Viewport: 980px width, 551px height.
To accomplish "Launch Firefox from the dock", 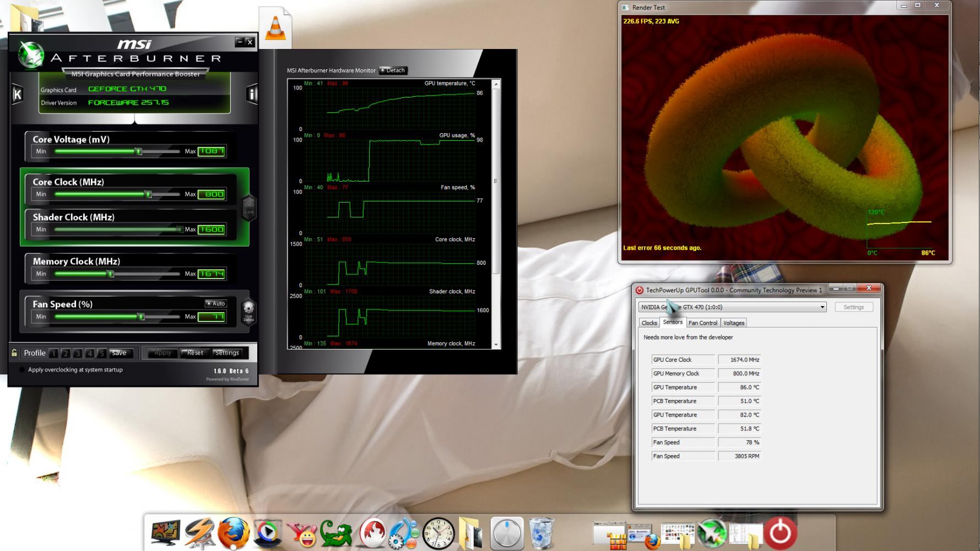I will (x=234, y=533).
